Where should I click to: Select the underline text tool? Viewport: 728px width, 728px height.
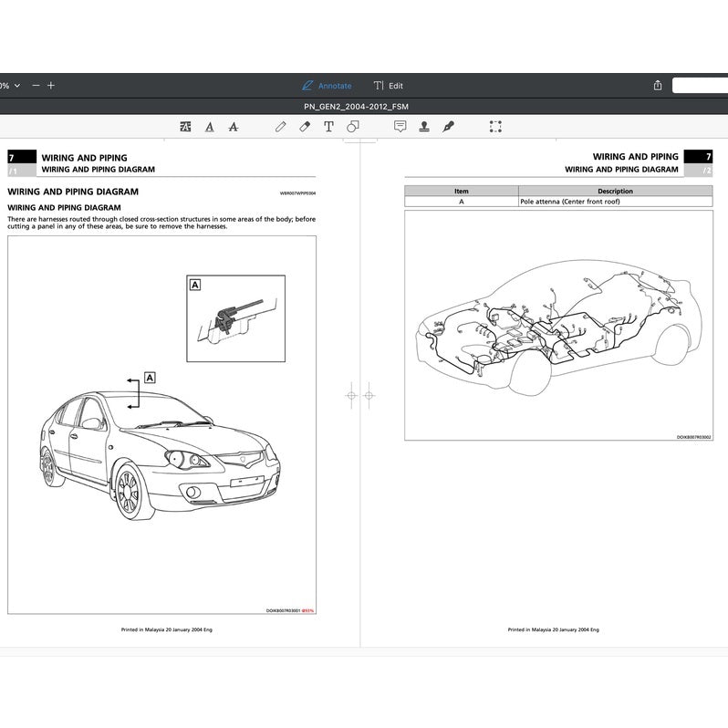(x=210, y=127)
